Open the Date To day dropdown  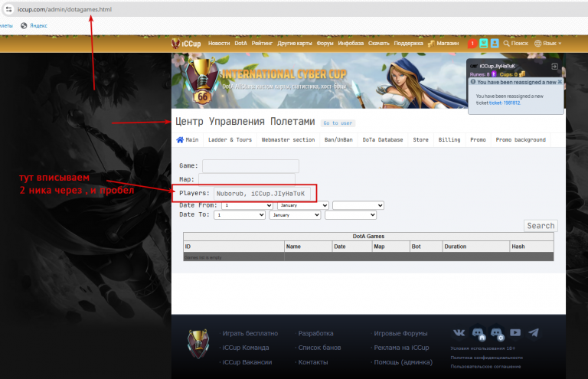240,215
